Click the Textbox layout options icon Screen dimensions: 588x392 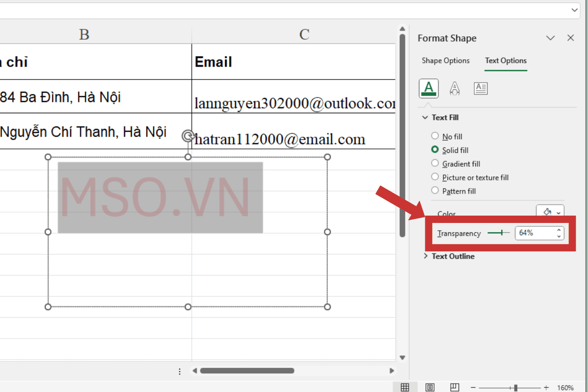click(x=481, y=88)
